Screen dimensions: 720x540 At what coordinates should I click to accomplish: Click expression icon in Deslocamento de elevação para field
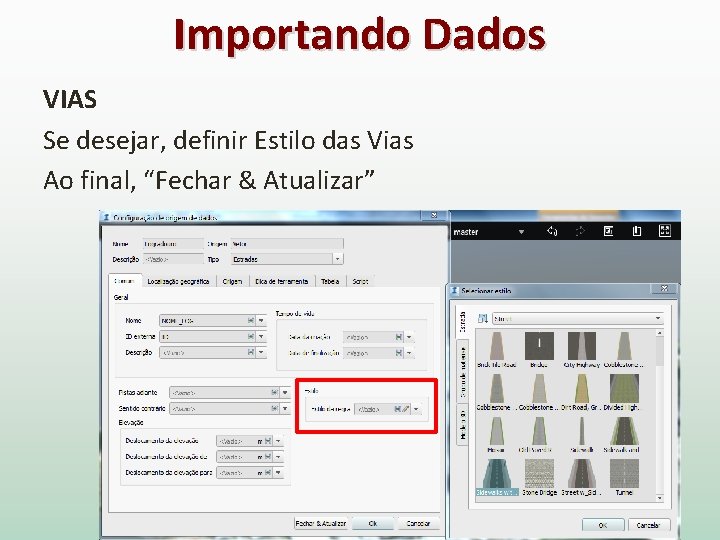point(268,472)
